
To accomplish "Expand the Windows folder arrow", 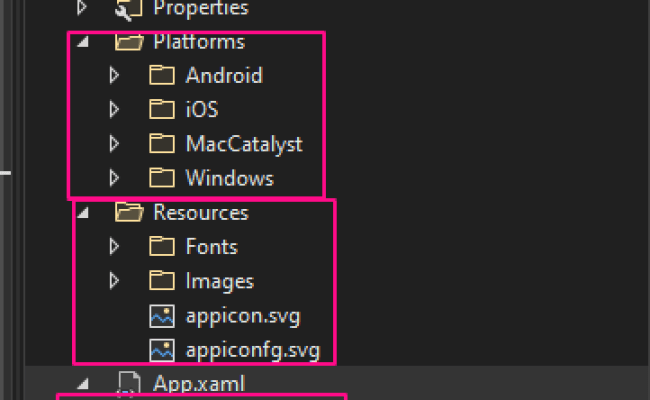I will [114, 178].
